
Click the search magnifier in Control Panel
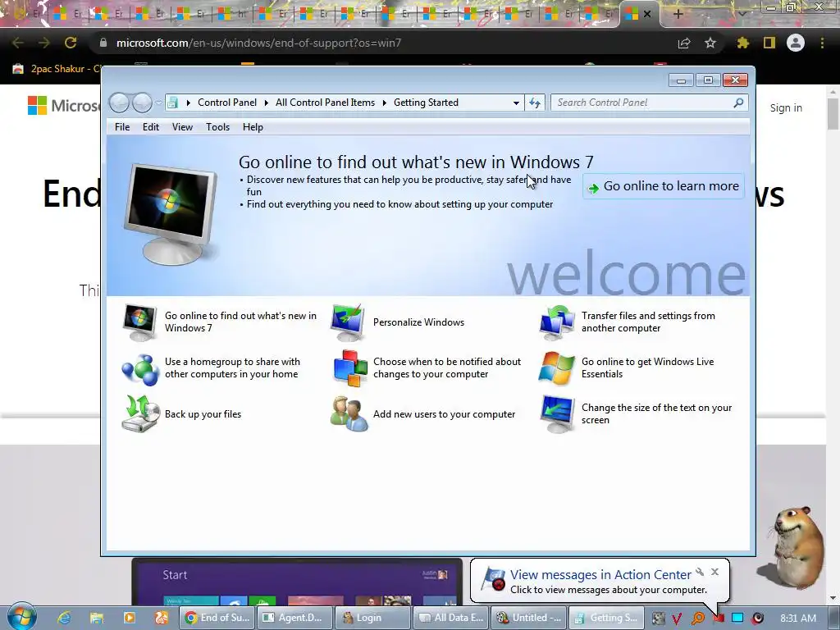pyautogui.click(x=738, y=103)
